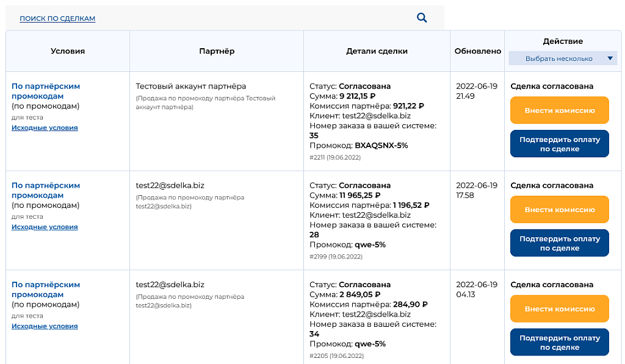Click the "Обновлено" column header

477,51
